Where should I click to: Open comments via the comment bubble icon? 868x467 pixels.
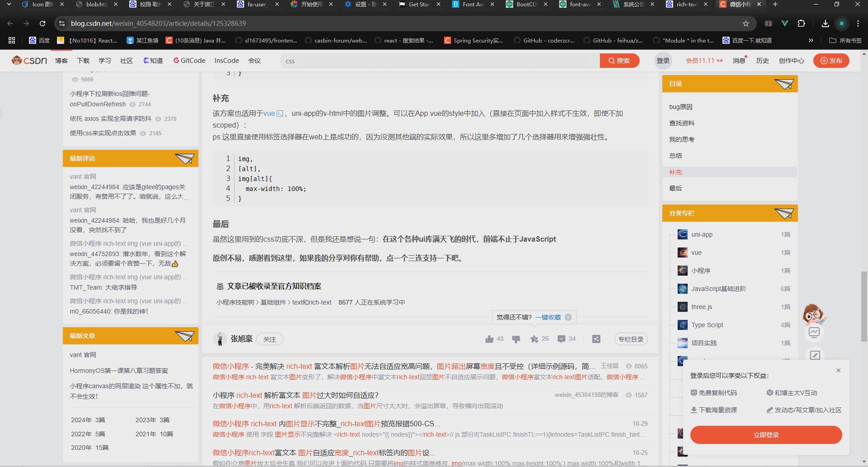561,338
